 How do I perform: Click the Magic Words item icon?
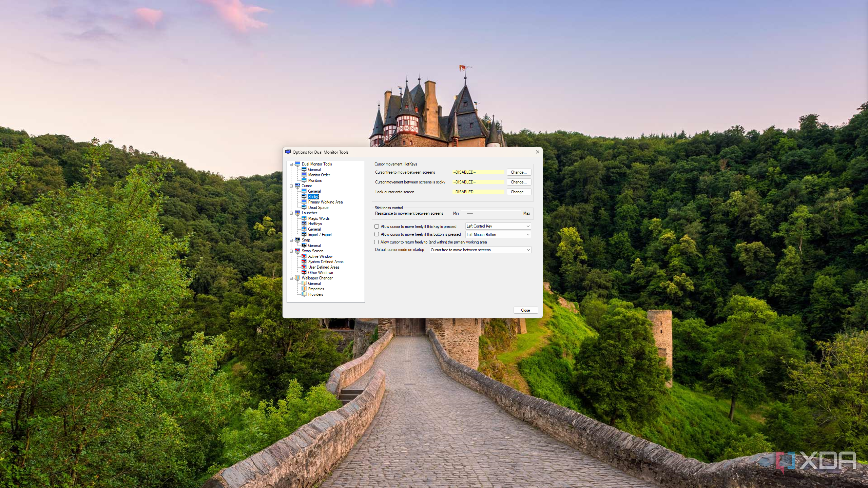(x=304, y=218)
